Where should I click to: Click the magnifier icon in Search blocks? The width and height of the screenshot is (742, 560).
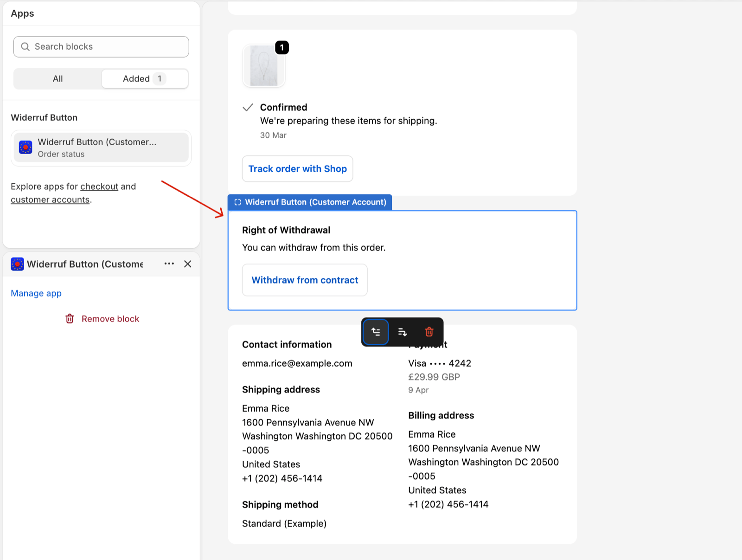26,46
